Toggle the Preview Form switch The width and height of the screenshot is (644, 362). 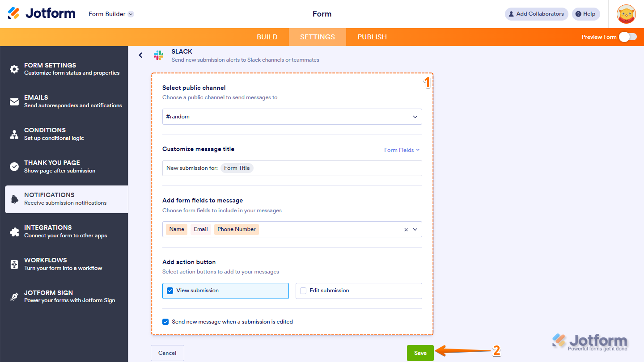[x=629, y=37]
